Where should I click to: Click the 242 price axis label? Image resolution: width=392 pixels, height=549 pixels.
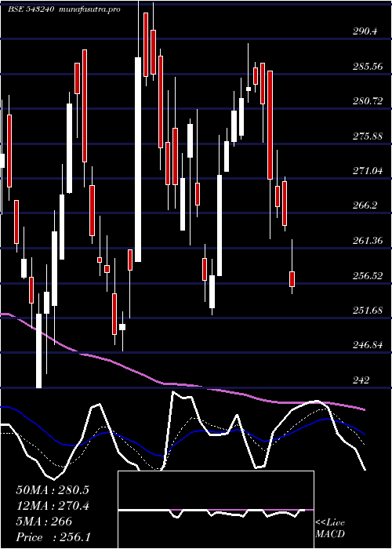[x=361, y=380]
